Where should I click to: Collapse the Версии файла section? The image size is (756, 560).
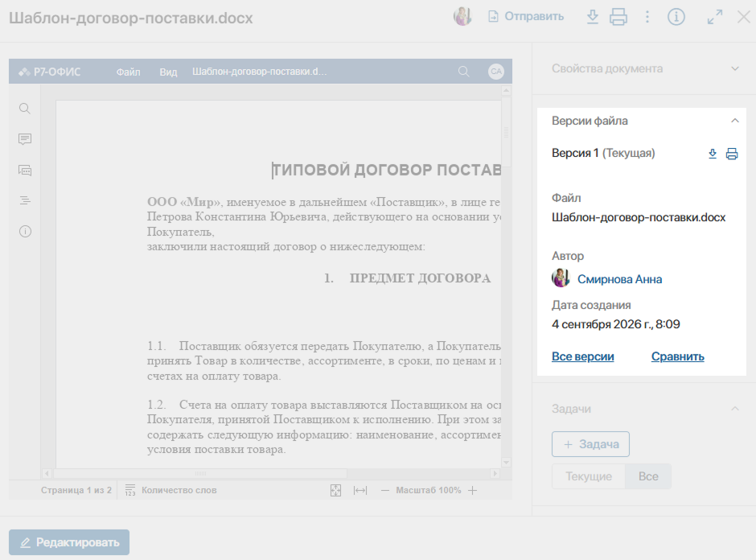click(734, 121)
